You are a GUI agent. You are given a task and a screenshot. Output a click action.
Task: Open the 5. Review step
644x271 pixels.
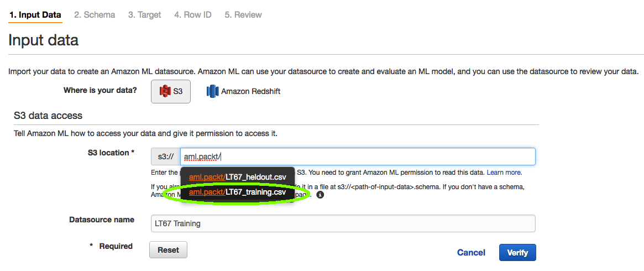coord(243,15)
